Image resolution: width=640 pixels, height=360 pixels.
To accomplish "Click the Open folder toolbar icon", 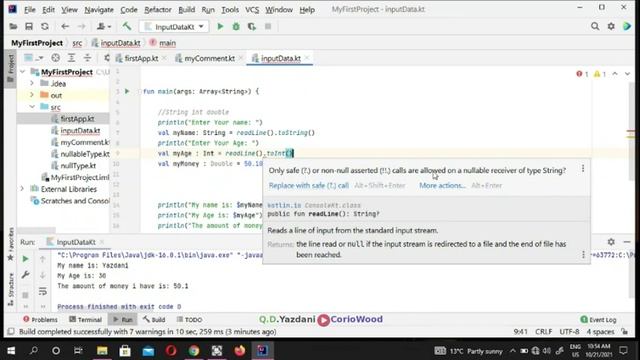I will coord(13,27).
